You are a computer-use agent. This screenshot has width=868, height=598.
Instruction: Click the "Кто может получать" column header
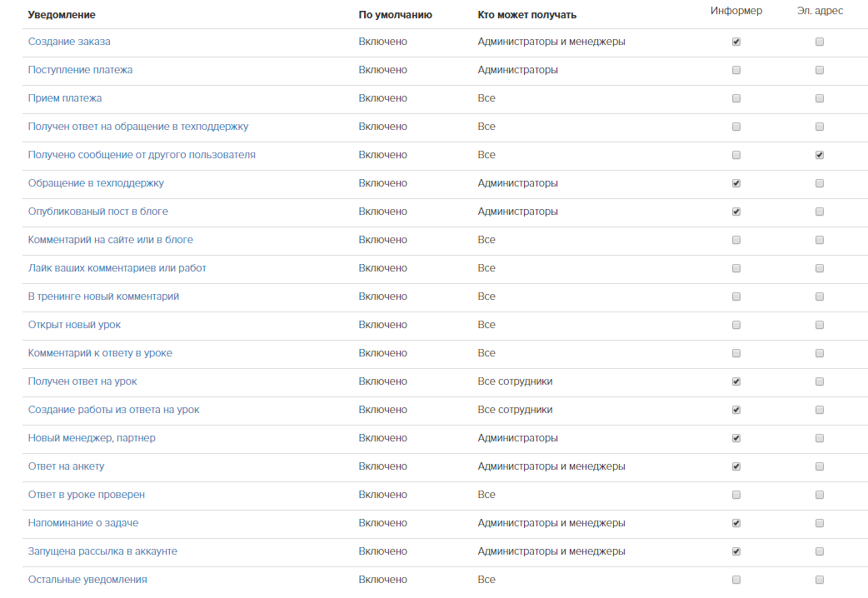[x=527, y=15]
